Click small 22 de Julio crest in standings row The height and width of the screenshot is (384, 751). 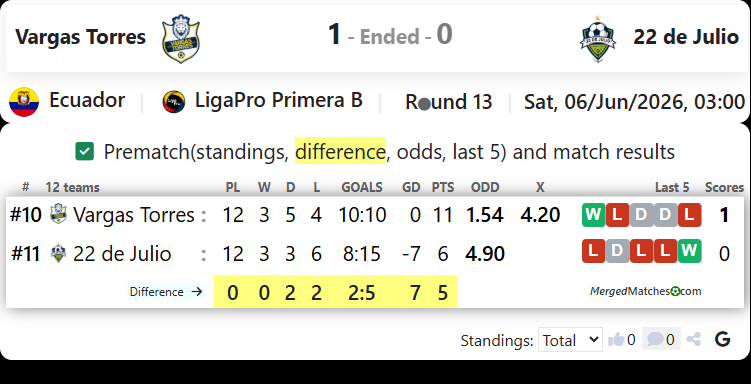pos(58,253)
